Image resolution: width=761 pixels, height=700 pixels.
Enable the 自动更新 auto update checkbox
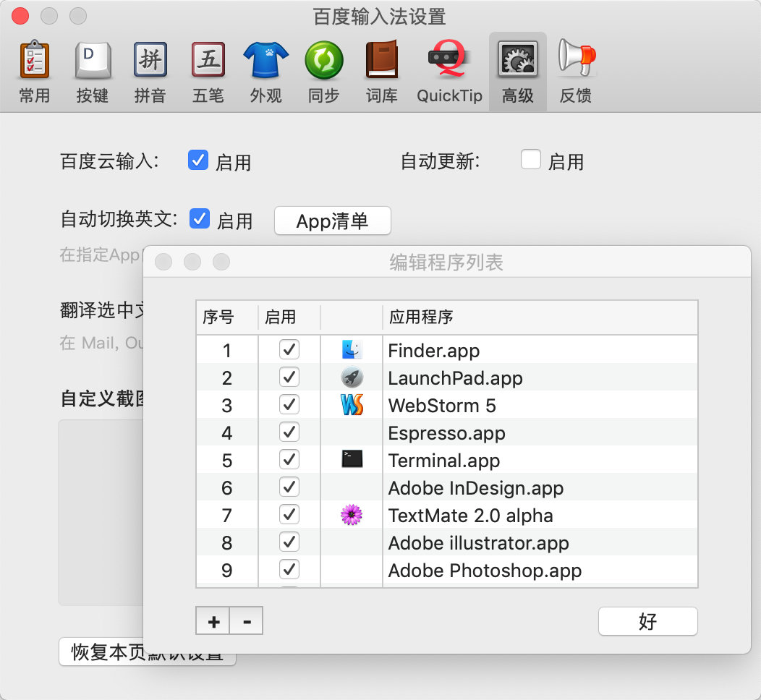(x=531, y=160)
